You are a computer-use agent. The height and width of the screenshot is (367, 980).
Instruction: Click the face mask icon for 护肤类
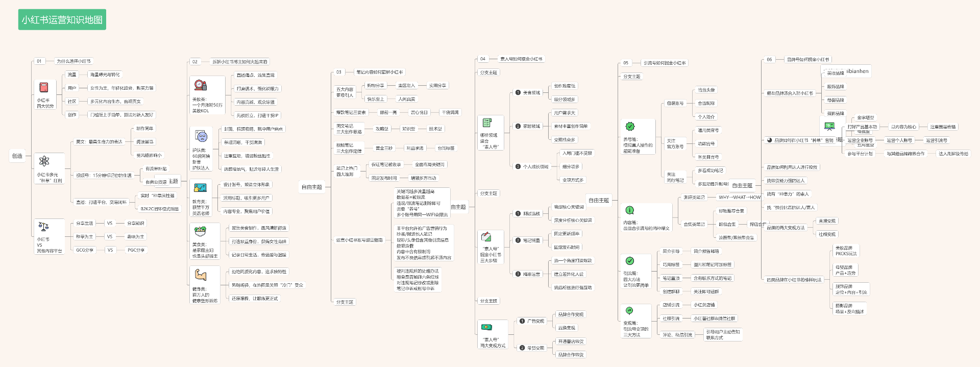click(201, 137)
